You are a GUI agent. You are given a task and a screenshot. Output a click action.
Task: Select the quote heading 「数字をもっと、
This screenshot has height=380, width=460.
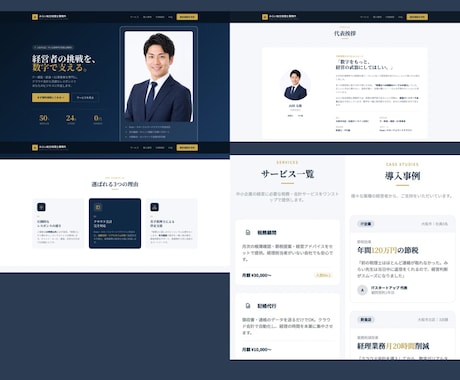click(353, 62)
